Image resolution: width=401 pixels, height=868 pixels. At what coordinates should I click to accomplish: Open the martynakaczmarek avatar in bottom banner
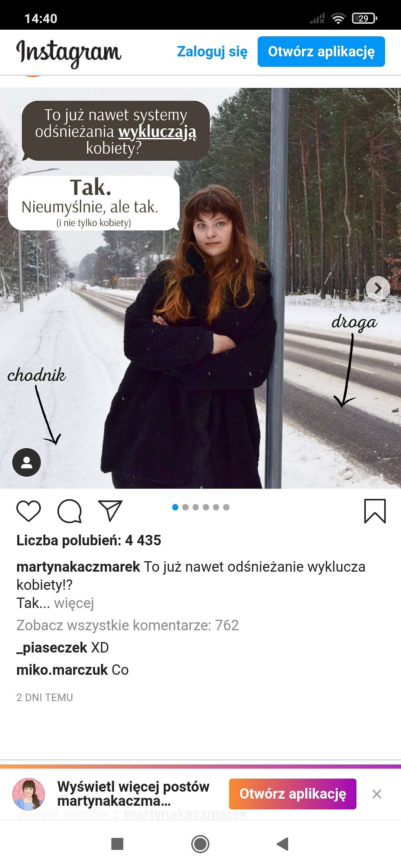pyautogui.click(x=29, y=794)
